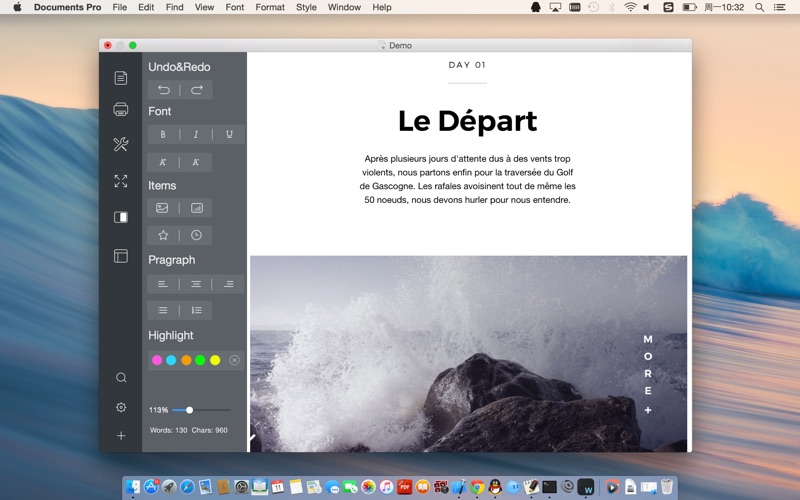
Task: Open the View menu
Action: (204, 7)
